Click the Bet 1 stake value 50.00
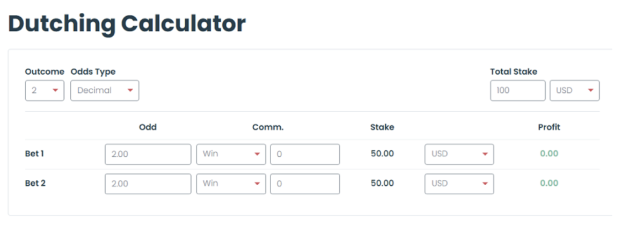This screenshot has width=644, height=226. 382,154
